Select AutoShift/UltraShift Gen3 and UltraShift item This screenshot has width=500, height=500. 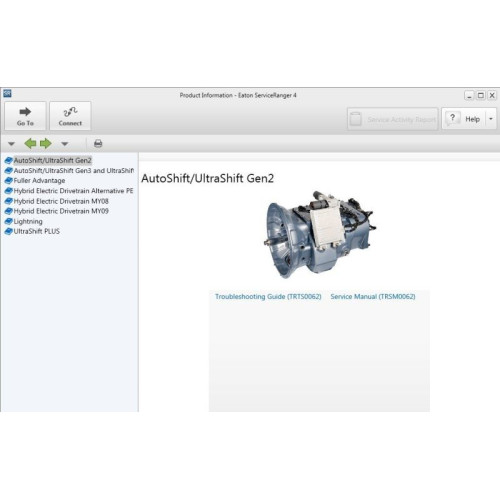pos(74,171)
